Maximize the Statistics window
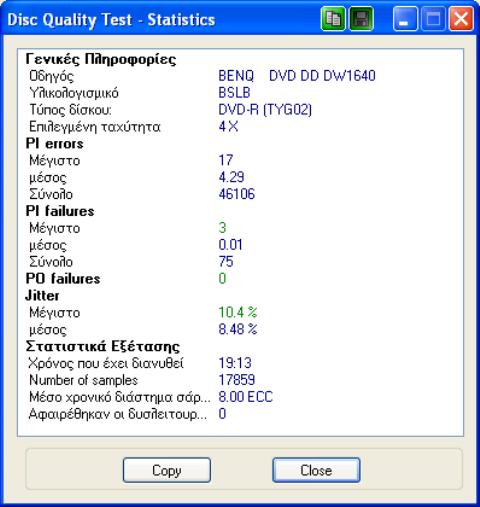This screenshot has width=480, height=507. 433,19
